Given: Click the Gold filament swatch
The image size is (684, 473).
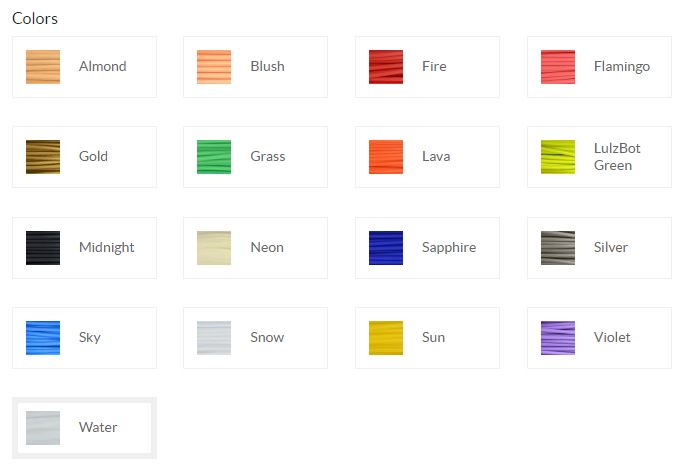Looking at the screenshot, I should tap(43, 157).
